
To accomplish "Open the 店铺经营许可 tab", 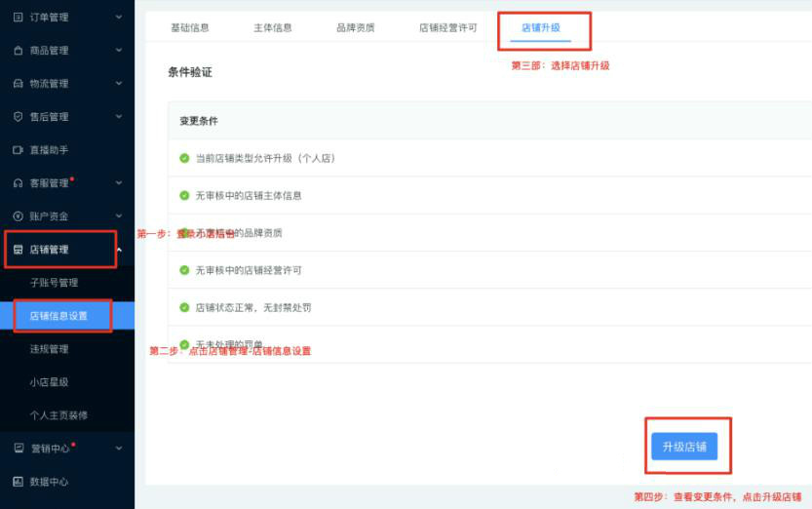I will coord(448,28).
